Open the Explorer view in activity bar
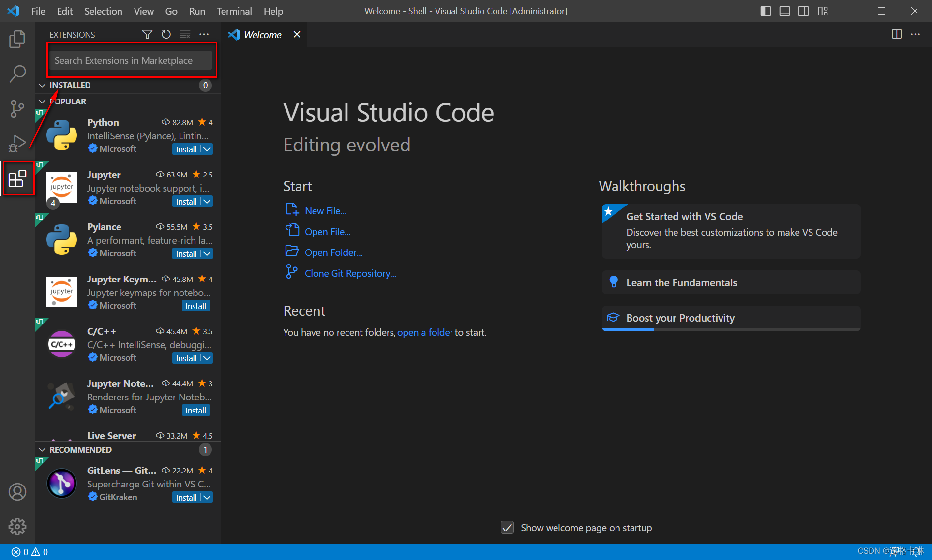This screenshot has height=560, width=932. tap(17, 39)
